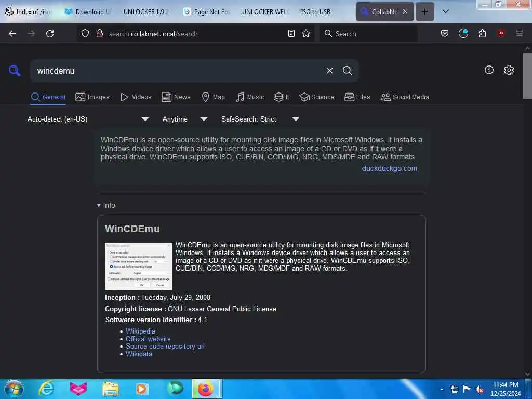Switch to Science search category
This screenshot has width=532, height=399.
(x=316, y=97)
